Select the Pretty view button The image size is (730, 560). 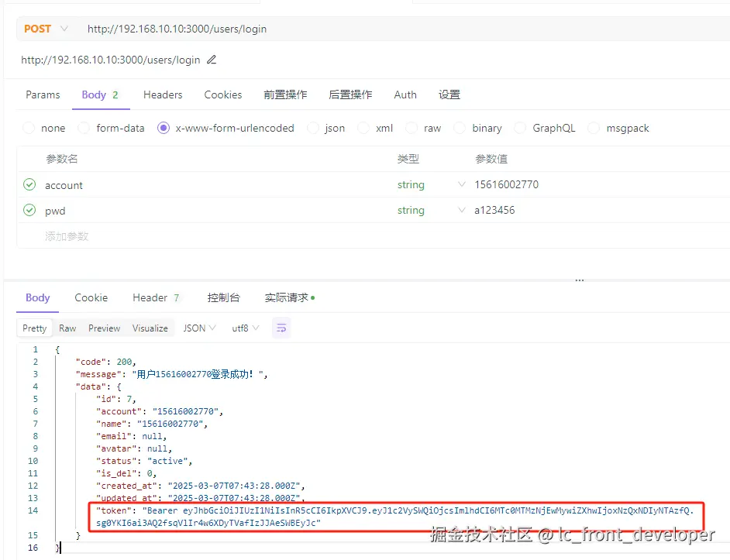click(34, 328)
